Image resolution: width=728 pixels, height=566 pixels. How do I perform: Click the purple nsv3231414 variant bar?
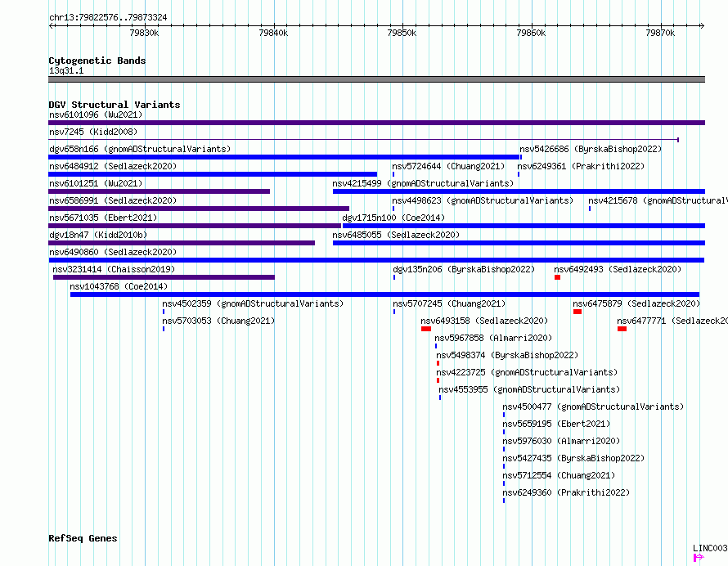tap(164, 277)
